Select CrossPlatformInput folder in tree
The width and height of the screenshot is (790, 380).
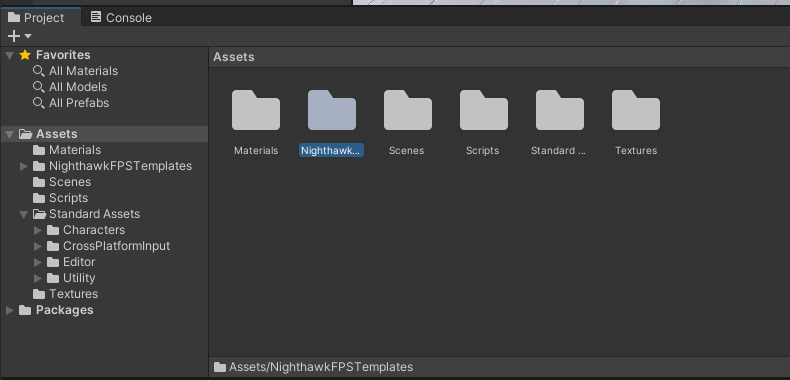(116, 246)
